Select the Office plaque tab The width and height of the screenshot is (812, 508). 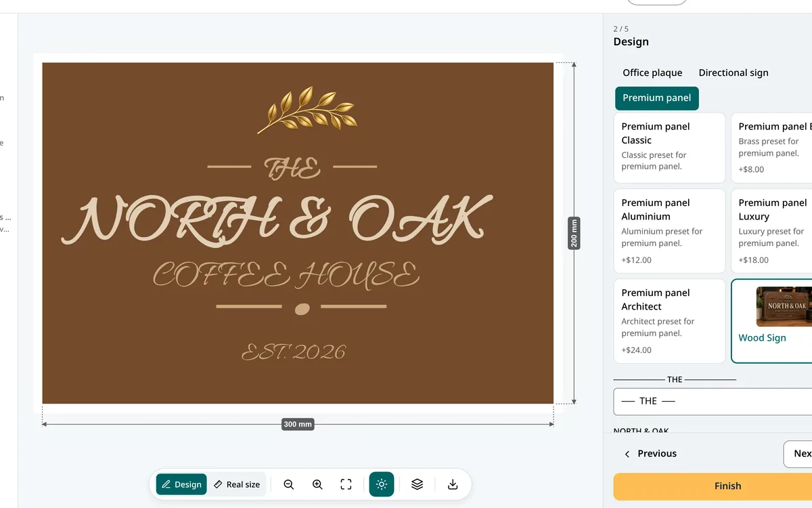pyautogui.click(x=652, y=72)
